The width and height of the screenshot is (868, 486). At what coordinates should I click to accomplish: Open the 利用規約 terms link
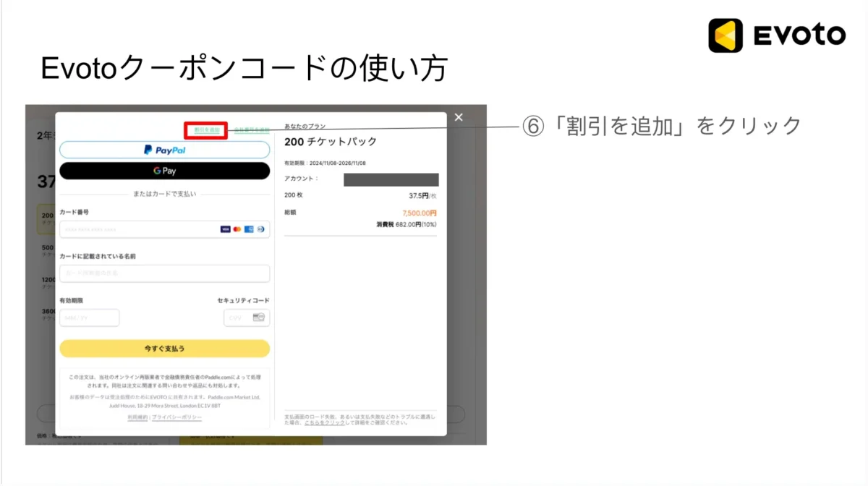click(137, 417)
